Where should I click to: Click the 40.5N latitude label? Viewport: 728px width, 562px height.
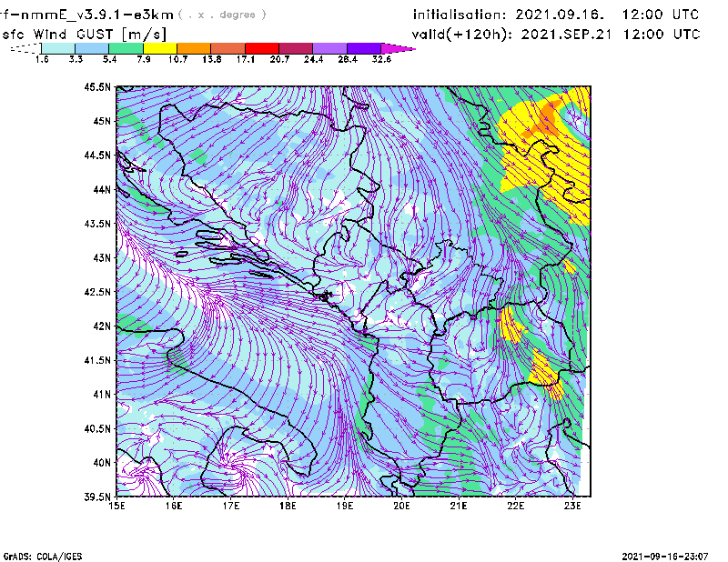[x=97, y=429]
